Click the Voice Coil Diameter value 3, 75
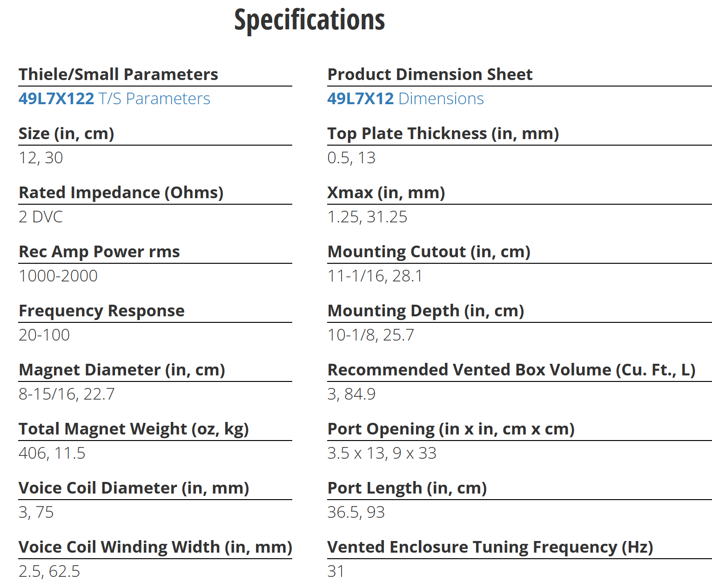This screenshot has width=712, height=588. [36, 512]
